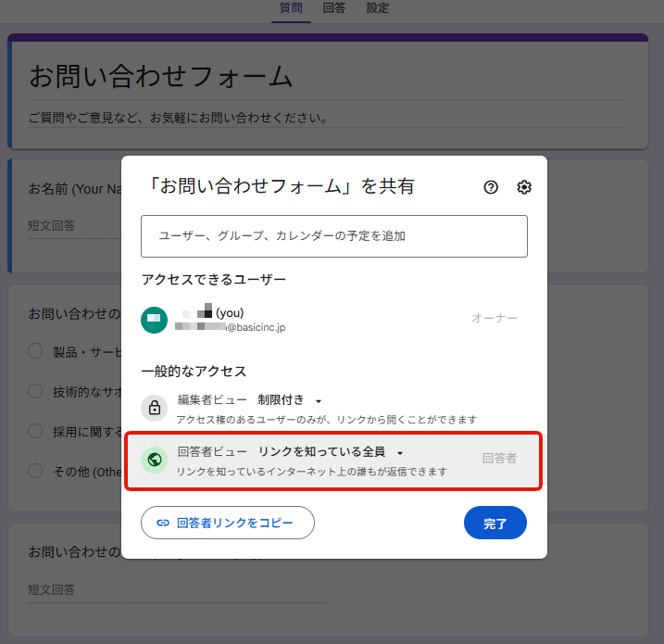The image size is (664, 644).
Task: Click the lock icon beside 編集者ビュー
Action: point(154,408)
